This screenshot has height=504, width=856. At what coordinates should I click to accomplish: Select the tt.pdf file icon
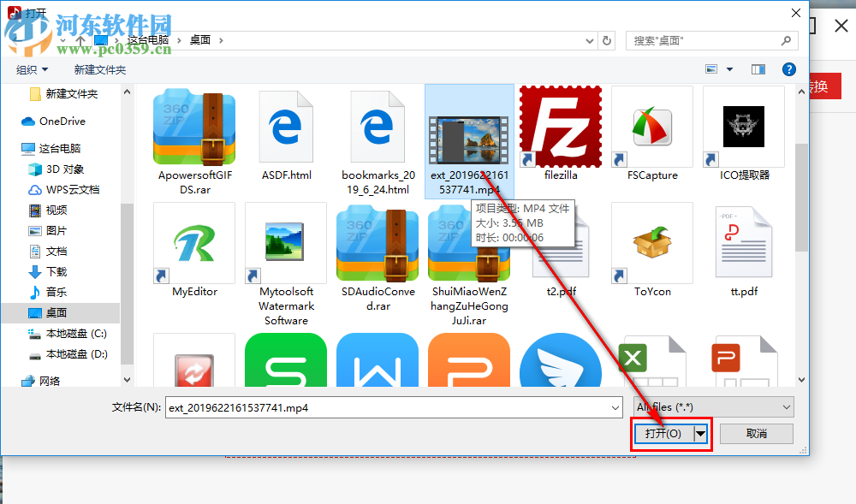click(x=744, y=242)
